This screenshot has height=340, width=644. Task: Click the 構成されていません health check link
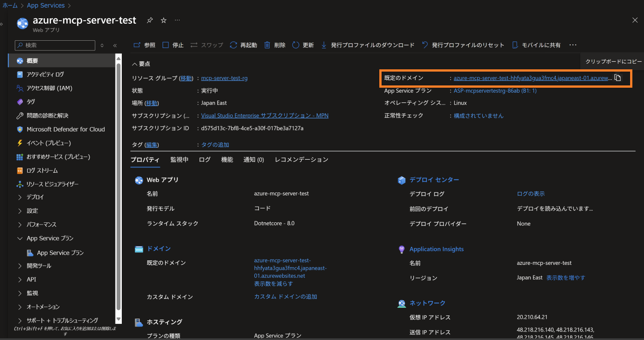pos(478,115)
